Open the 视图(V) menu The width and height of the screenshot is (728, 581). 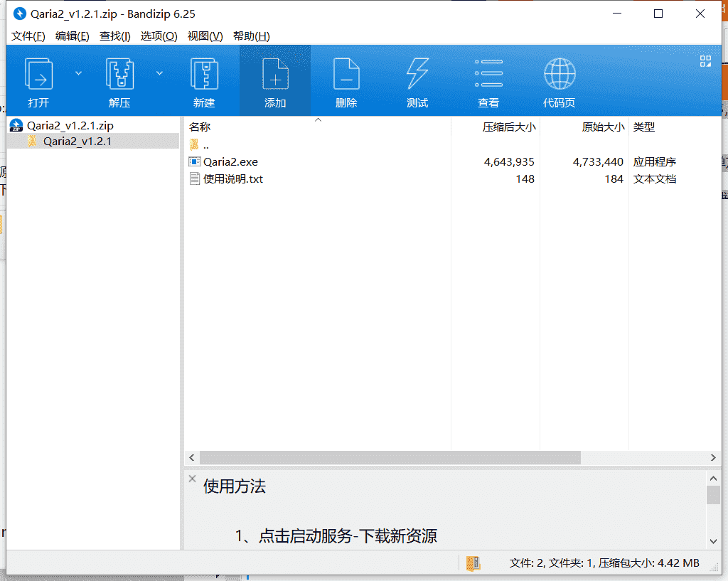pos(205,36)
